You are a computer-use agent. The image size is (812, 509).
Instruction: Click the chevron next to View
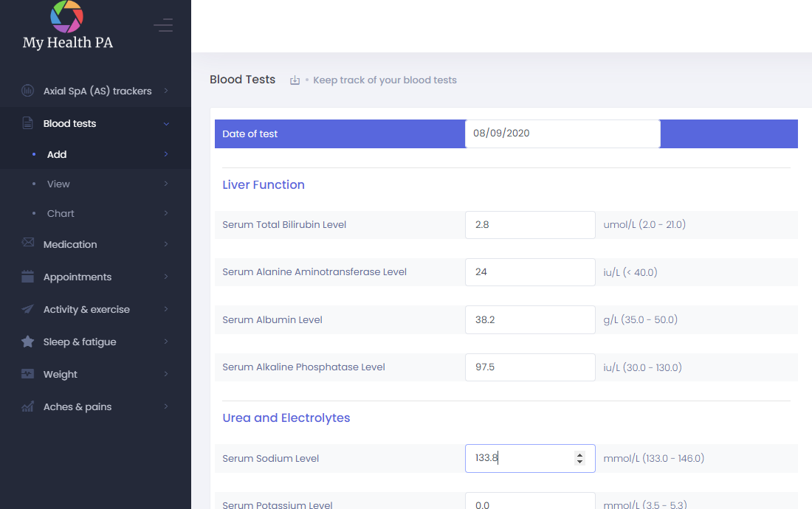(166, 184)
